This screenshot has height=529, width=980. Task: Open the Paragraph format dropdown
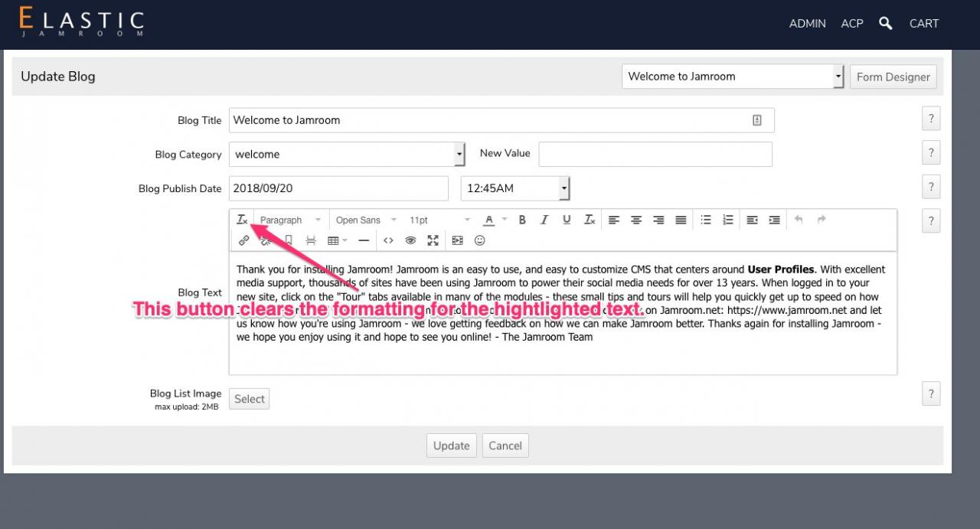291,220
